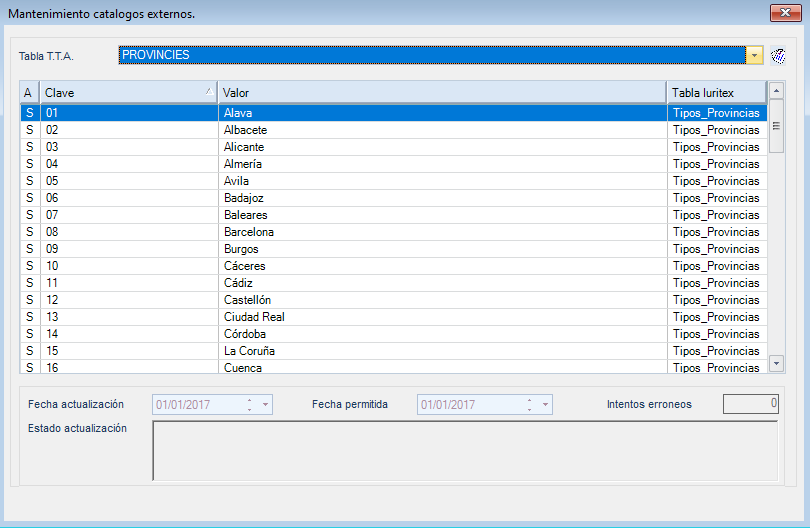Image resolution: width=810 pixels, height=528 pixels.
Task: Click the Intentos erroneos field
Action: (750, 404)
